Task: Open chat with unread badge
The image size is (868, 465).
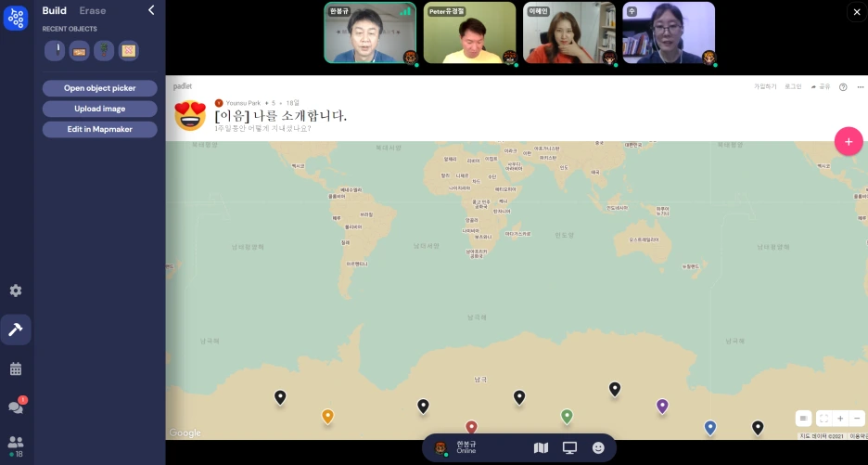Action: pyautogui.click(x=16, y=407)
